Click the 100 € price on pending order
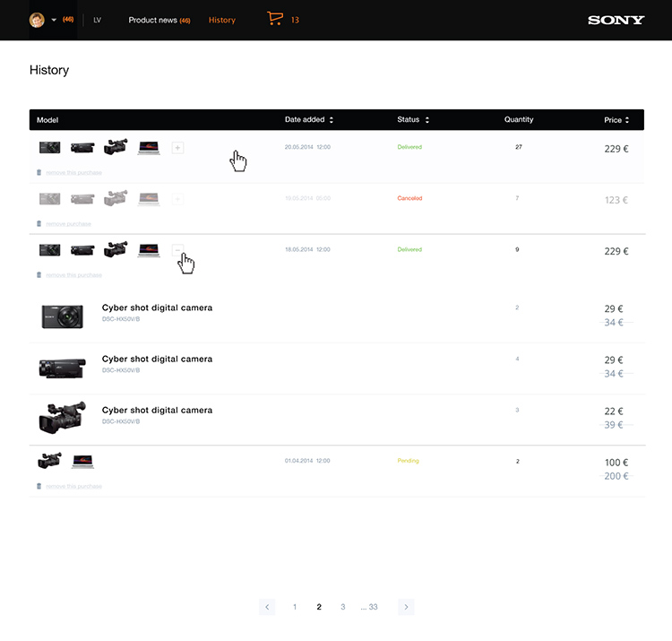The image size is (672, 641). [x=616, y=463]
